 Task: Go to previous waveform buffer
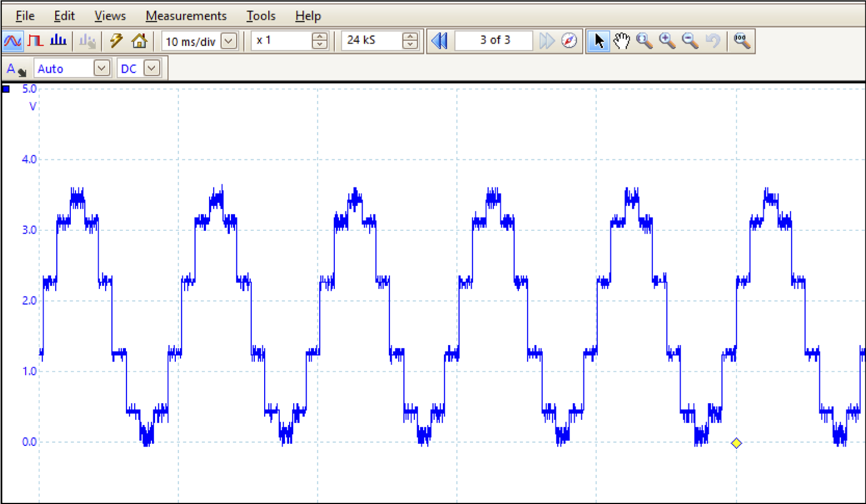coord(439,41)
